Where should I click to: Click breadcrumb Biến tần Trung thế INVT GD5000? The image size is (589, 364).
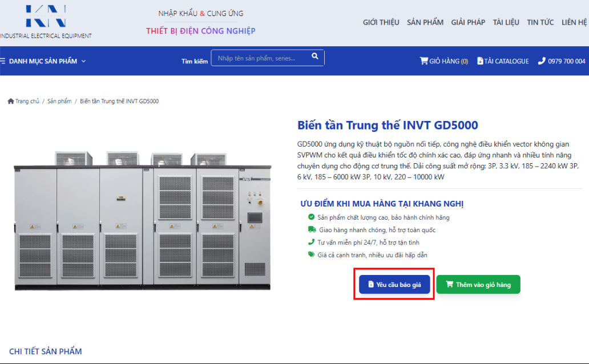tap(119, 101)
